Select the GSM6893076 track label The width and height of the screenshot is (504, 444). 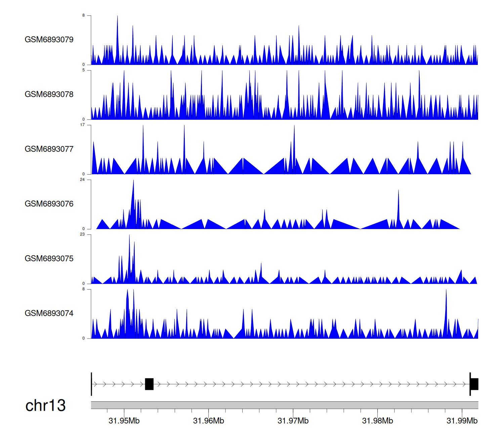(49, 204)
